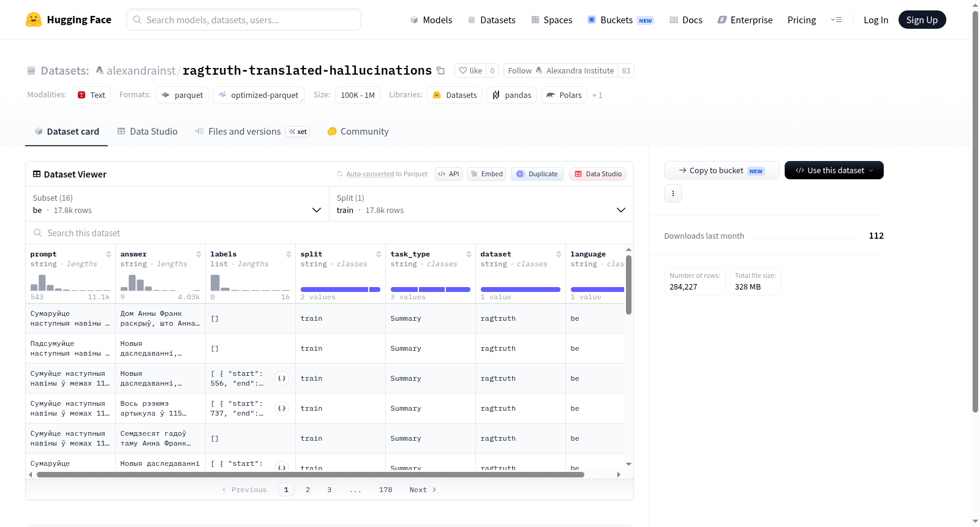Open the navigation overflow menu icon
The height and width of the screenshot is (527, 980).
coord(836,20)
